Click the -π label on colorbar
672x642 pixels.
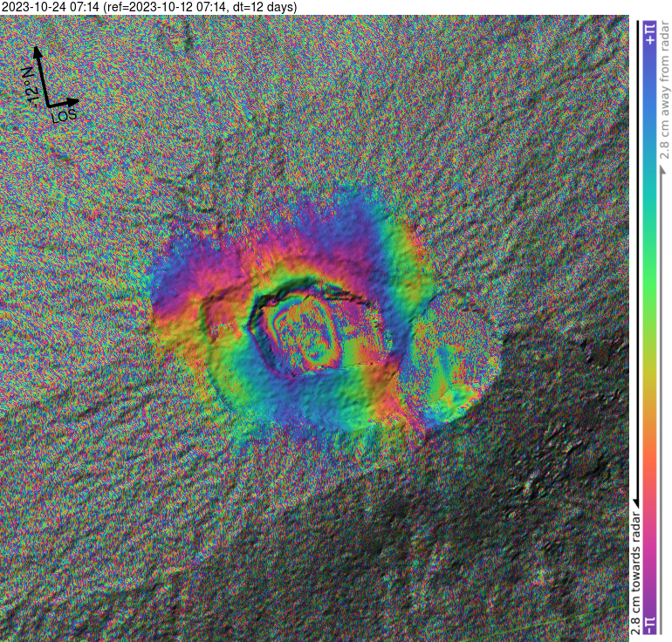tap(650, 625)
